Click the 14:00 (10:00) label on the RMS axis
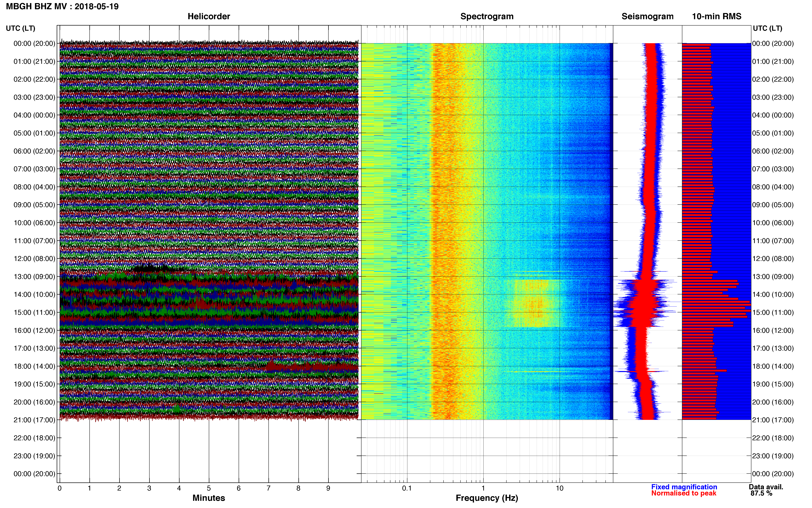This screenshot has height=508, width=812. 773,295
